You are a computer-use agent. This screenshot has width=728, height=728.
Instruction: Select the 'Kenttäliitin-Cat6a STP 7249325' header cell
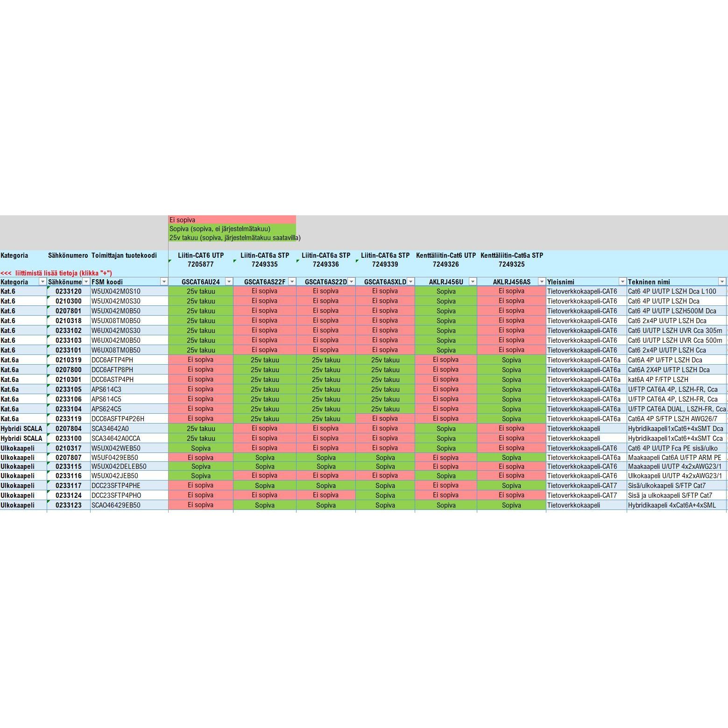pos(511,260)
